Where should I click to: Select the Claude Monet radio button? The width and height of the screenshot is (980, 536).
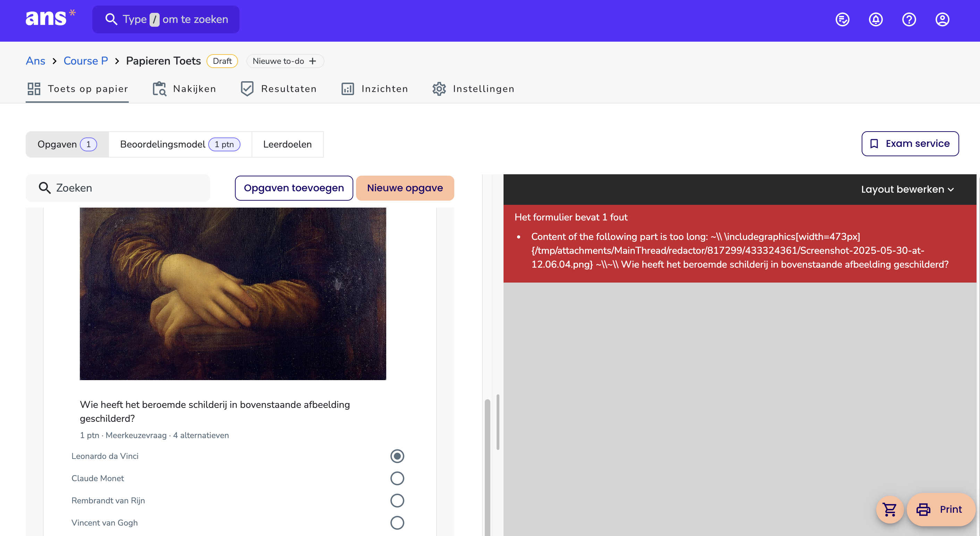tap(397, 478)
